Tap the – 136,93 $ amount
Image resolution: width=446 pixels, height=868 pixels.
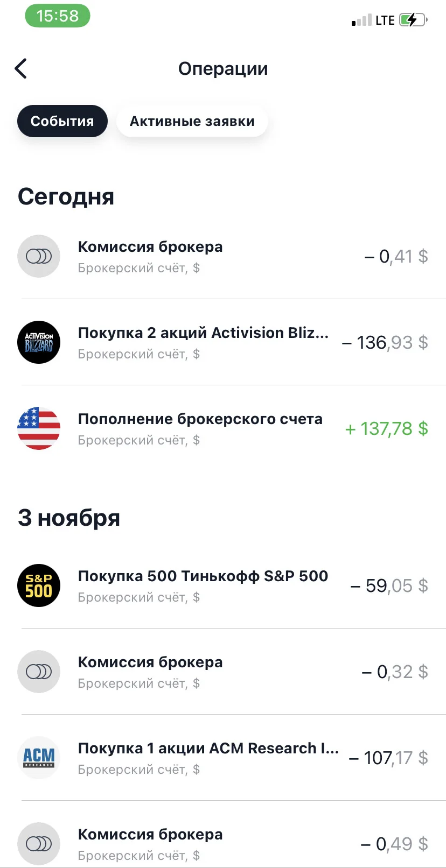(x=385, y=342)
